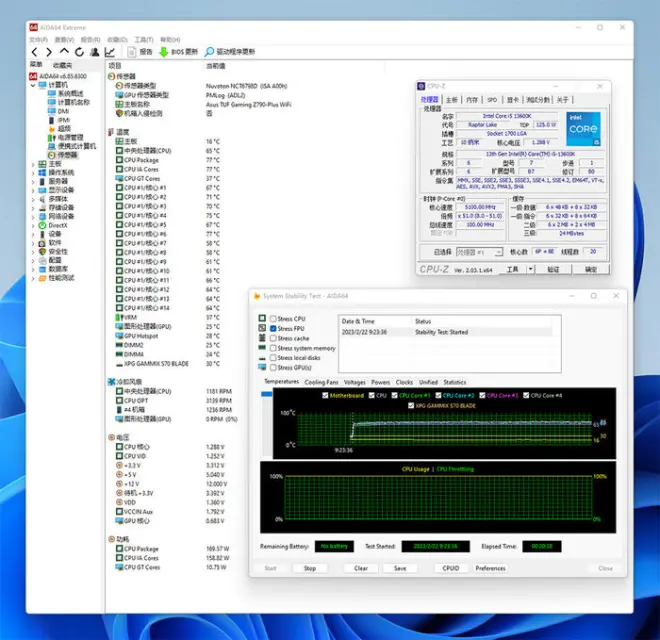Screen dimensions: 660x640
Task: Open the driver update magnifier icon
Action: (x=209, y=51)
